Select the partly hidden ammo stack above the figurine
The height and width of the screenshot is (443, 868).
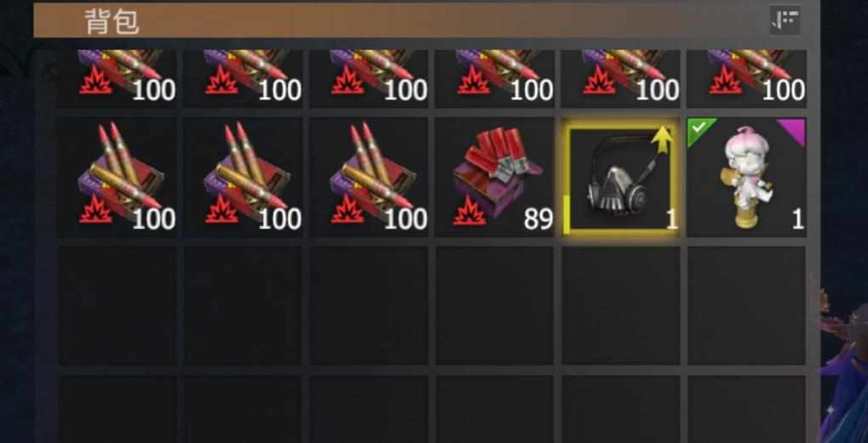tap(746, 78)
